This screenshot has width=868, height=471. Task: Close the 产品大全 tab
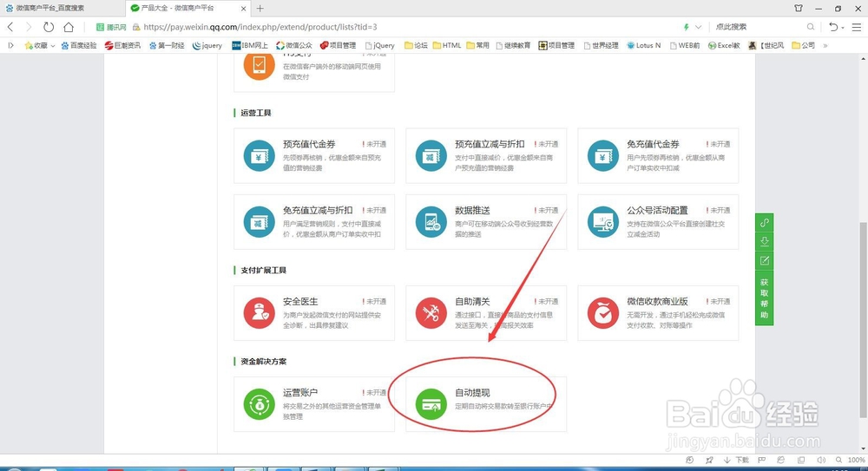[x=244, y=9]
